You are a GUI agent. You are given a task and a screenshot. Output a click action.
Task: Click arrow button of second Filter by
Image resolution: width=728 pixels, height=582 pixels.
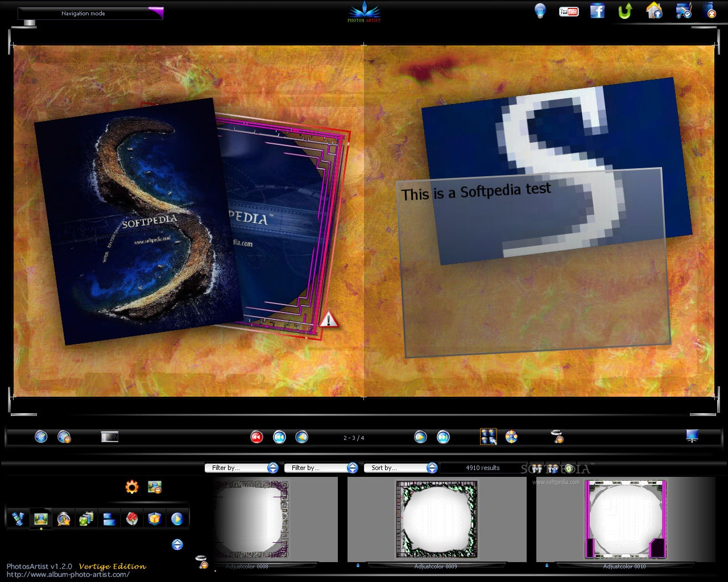tap(353, 468)
